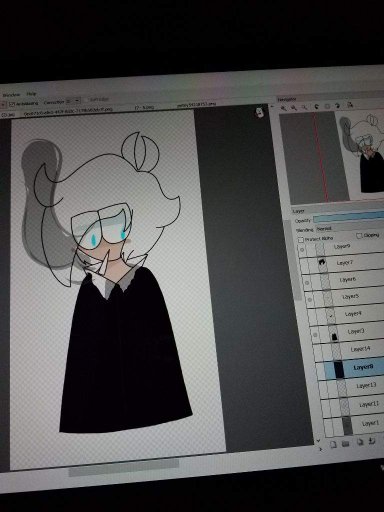Hide Layer3 using its visibility dot
The width and height of the screenshot is (384, 512).
coord(315,335)
